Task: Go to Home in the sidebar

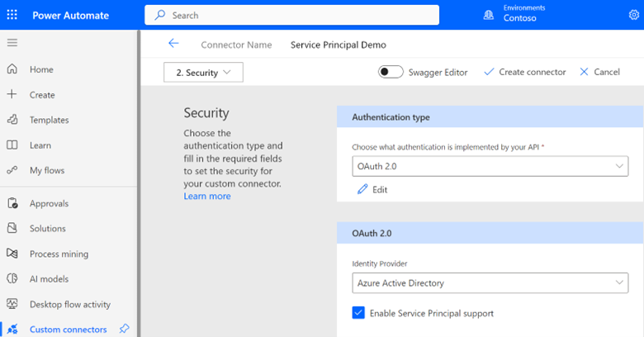Action: pos(41,69)
